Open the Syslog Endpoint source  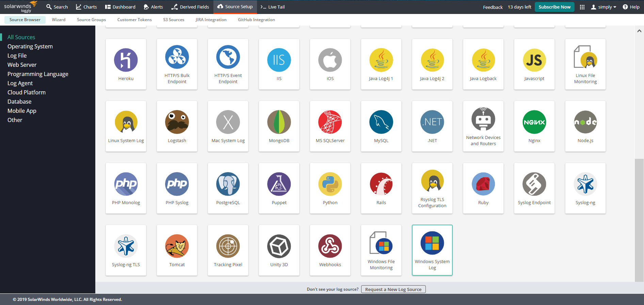[534, 188]
